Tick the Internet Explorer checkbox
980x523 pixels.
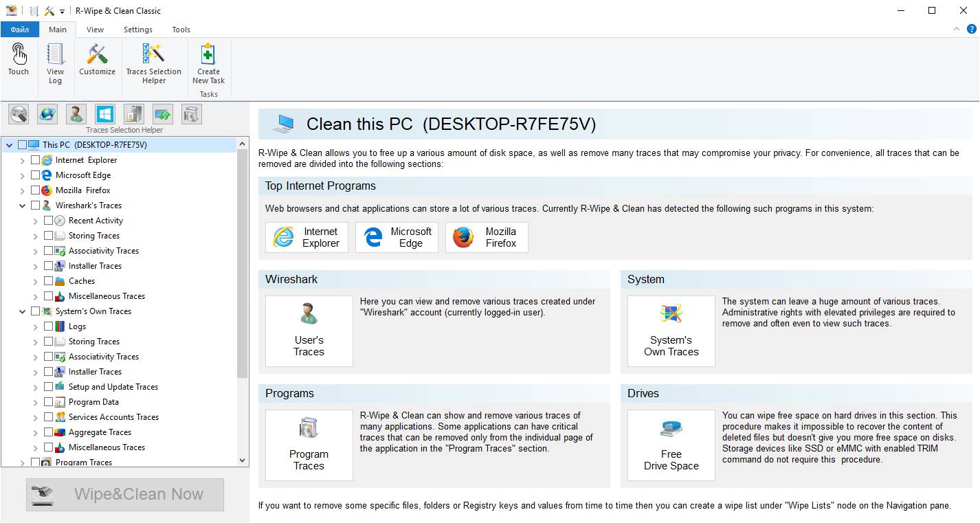pyautogui.click(x=35, y=160)
